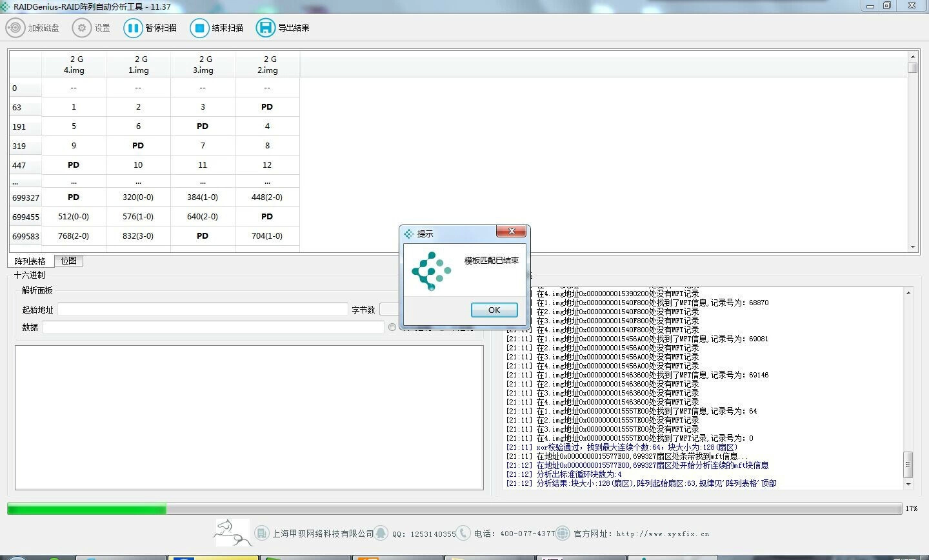
Task: Click the Load Disk (加載磁盘) toolbar icon
Action: (15, 28)
